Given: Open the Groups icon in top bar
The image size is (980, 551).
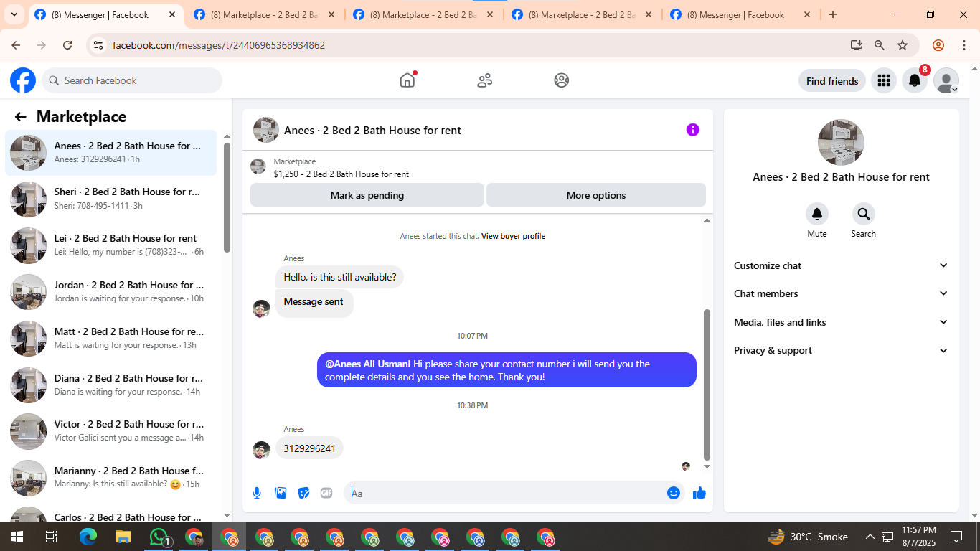Looking at the screenshot, I should (562, 80).
